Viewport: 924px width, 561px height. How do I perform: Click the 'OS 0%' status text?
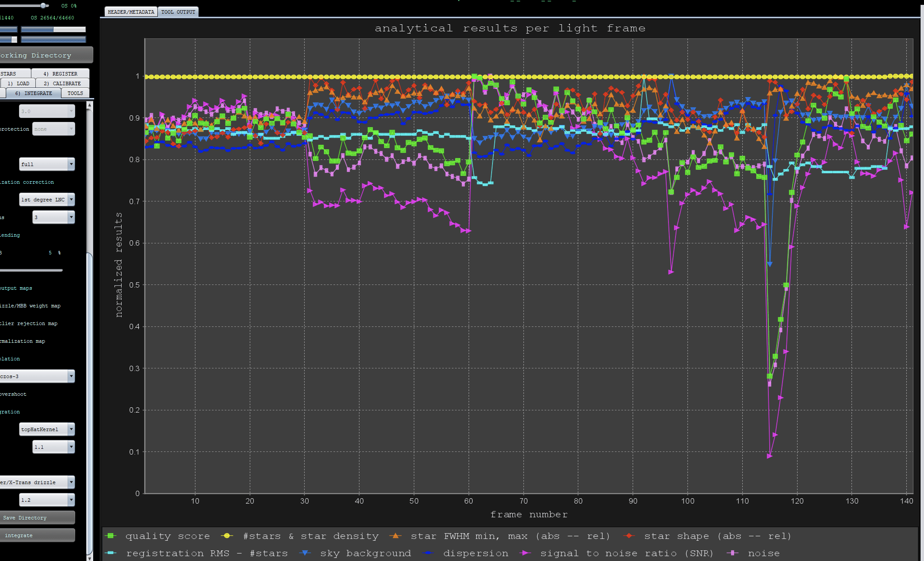(x=69, y=6)
